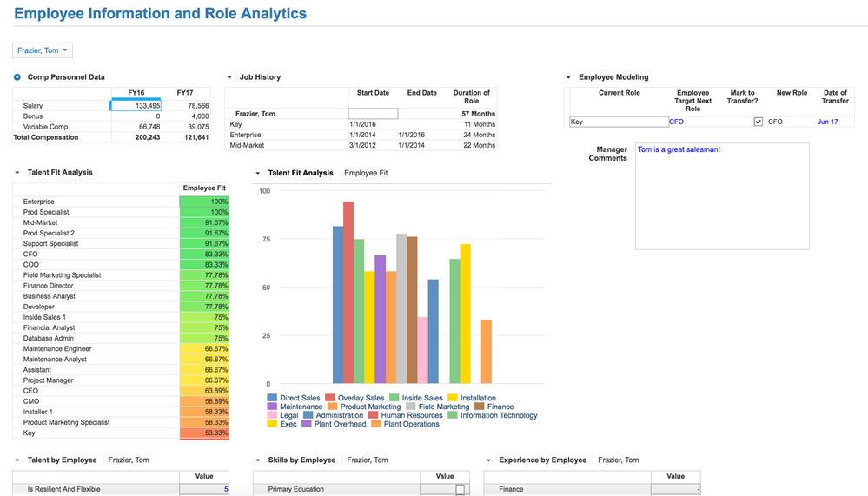Image resolution: width=868 pixels, height=496 pixels.
Task: Collapse the Employee Modeling section arrow
Action: pyautogui.click(x=568, y=77)
